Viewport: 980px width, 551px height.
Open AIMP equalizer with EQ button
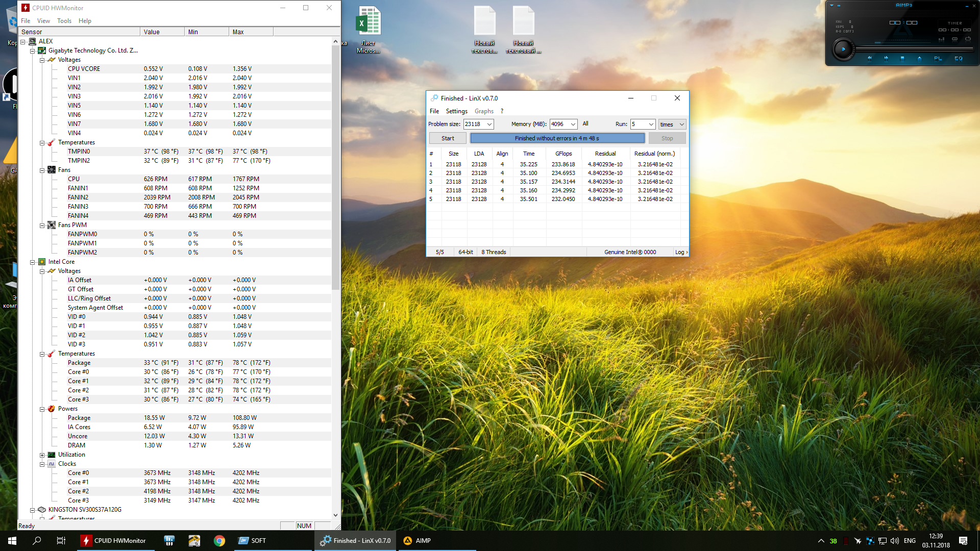(x=959, y=58)
